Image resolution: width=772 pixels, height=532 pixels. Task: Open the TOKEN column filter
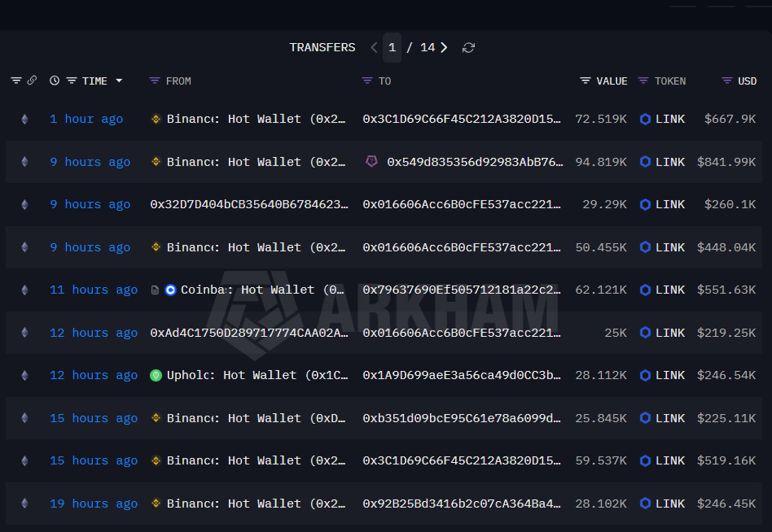click(x=643, y=81)
